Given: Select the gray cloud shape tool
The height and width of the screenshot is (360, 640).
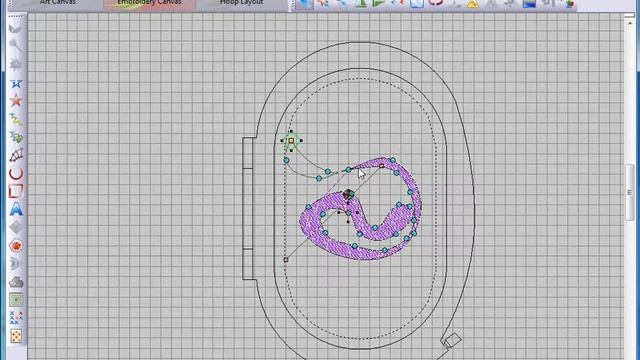Looking at the screenshot, I should tap(16, 282).
